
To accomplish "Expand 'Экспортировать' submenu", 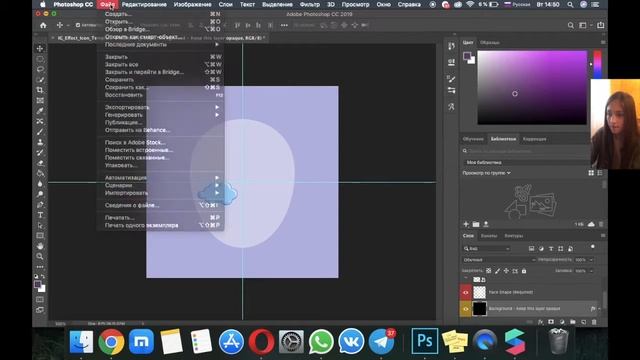I will pos(161,107).
